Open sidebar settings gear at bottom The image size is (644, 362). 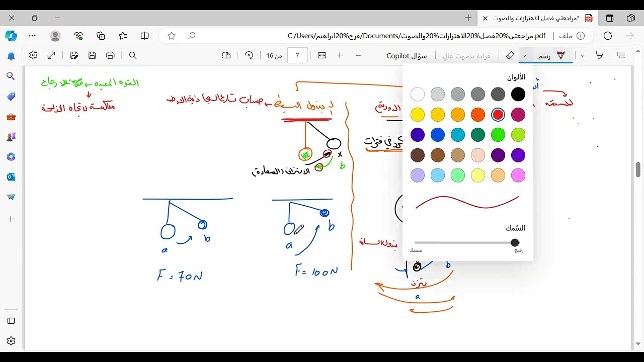11,341
